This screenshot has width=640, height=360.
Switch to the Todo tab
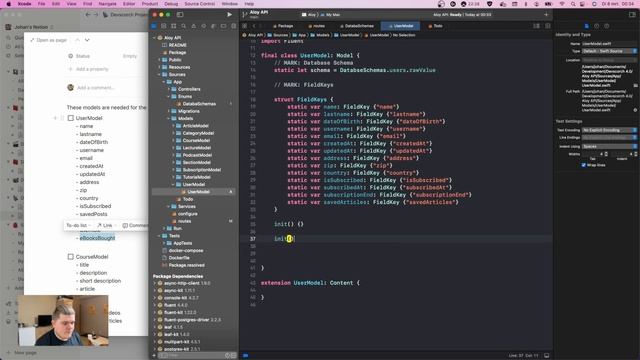click(x=435, y=26)
